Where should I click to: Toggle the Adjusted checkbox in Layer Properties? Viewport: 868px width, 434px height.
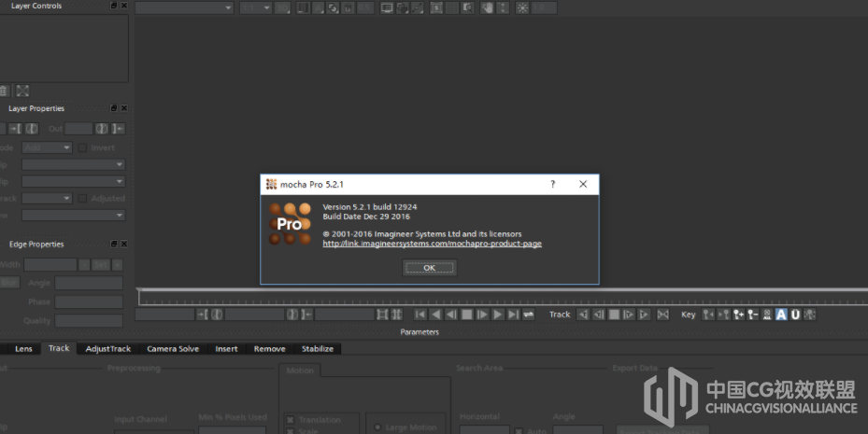(x=82, y=198)
